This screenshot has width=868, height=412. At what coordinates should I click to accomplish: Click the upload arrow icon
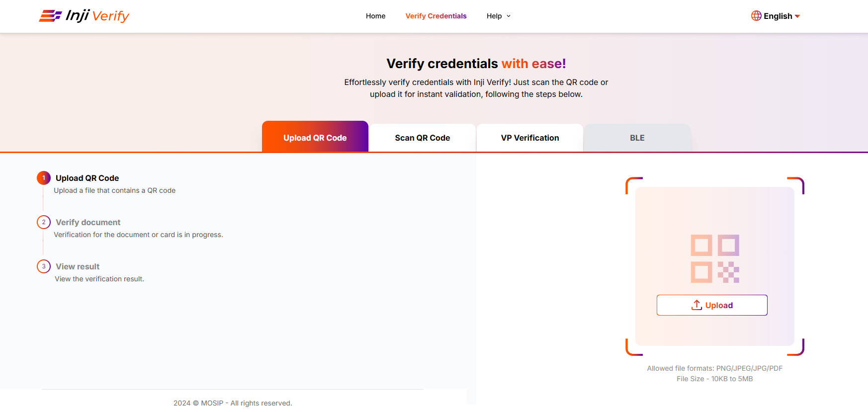696,305
